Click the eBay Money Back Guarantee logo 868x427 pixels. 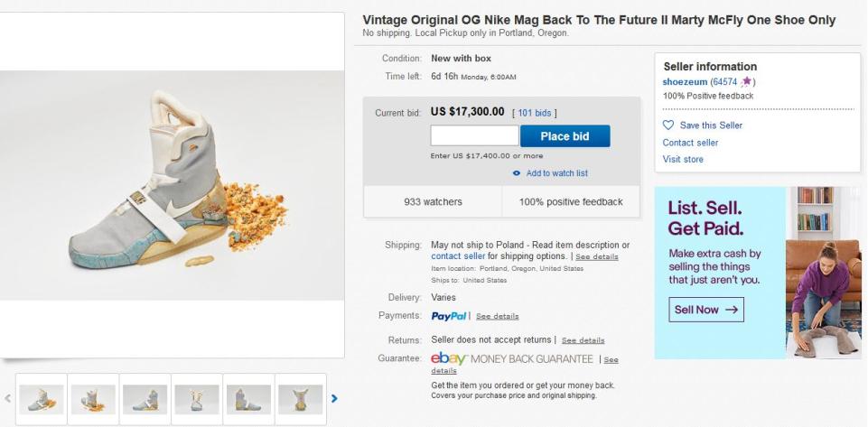pos(511,358)
